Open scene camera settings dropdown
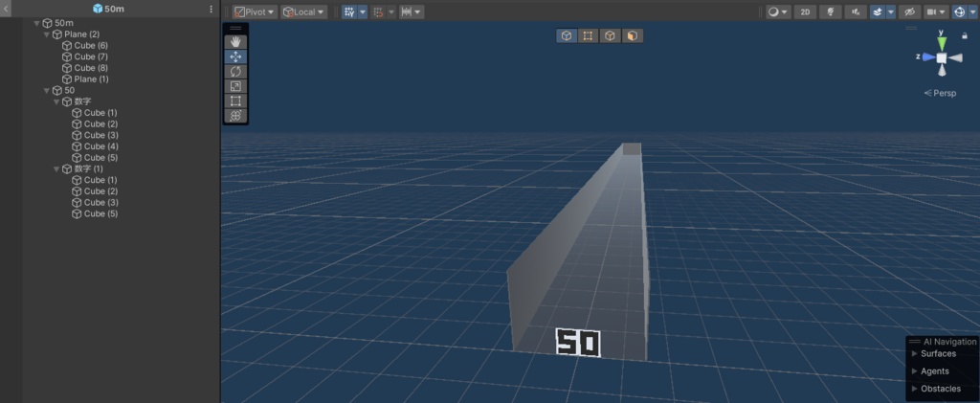Viewport: 980px width, 403px height. tap(936, 11)
